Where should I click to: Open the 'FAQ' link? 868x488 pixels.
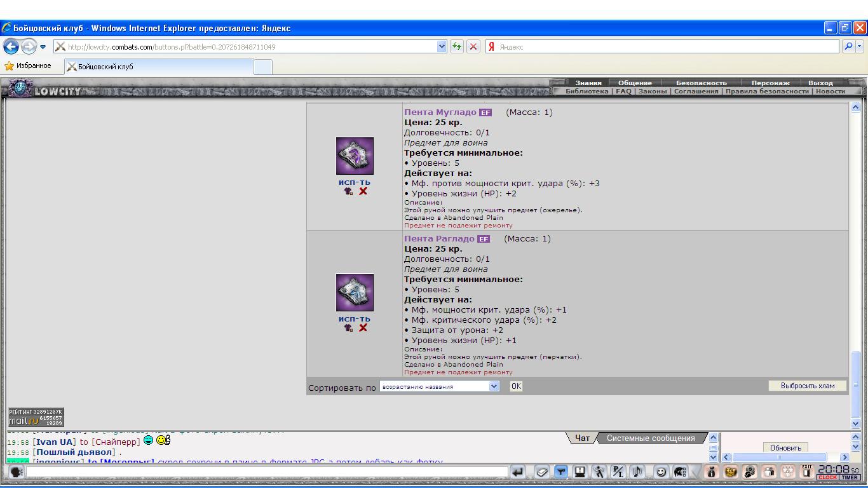(623, 91)
